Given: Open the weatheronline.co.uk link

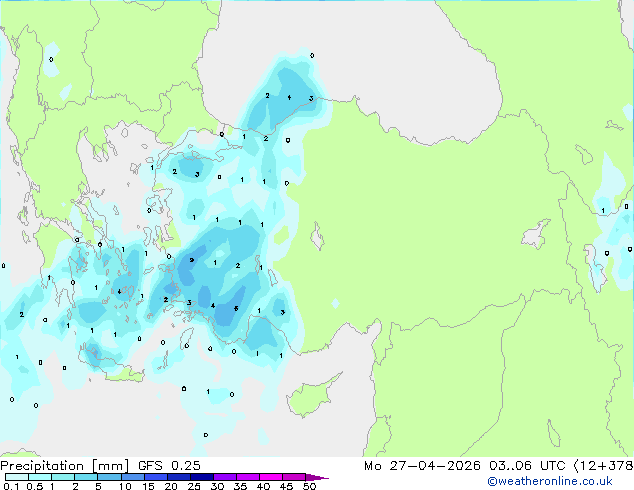Looking at the screenshot, I should tap(549, 481).
